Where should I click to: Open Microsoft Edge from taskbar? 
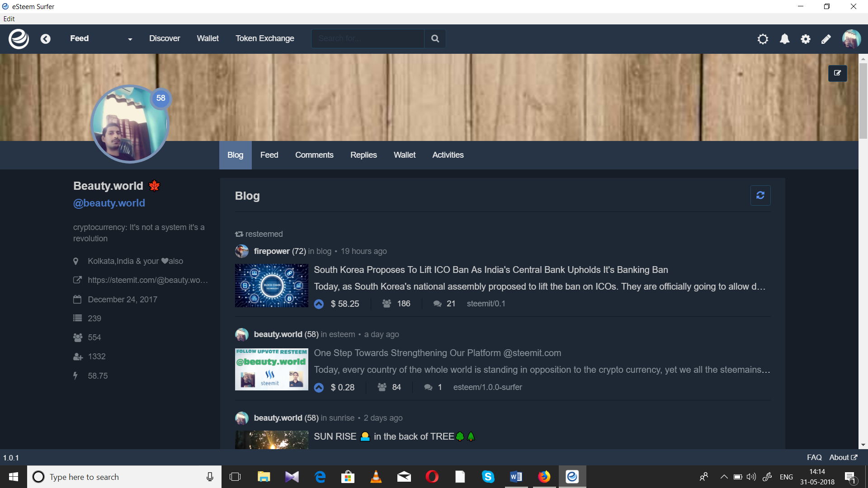click(320, 477)
